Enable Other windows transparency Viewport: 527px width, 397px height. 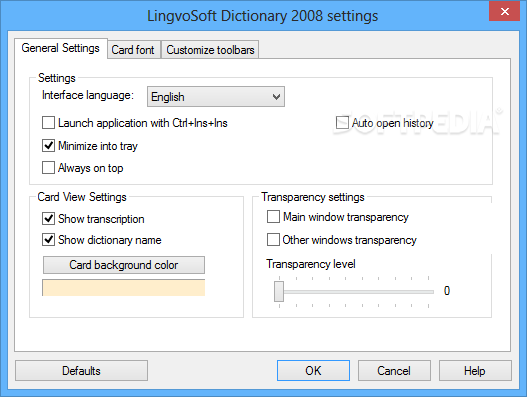(273, 240)
